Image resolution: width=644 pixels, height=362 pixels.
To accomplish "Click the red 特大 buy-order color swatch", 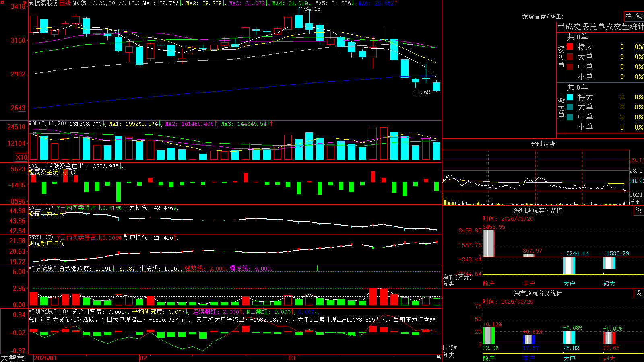I will pyautogui.click(x=570, y=47).
